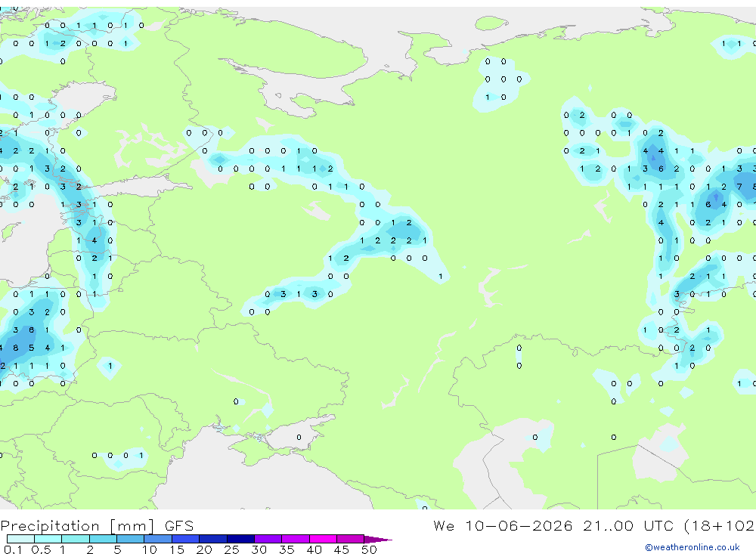Click the 2–5 mm legend color swatch
The width and height of the screenshot is (756, 554).
coord(103,539)
